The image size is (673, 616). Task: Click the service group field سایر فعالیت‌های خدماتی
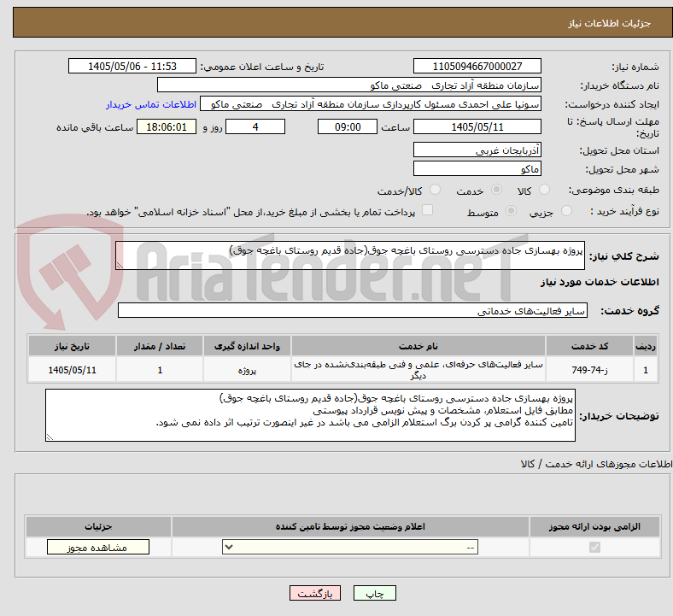pos(353,310)
